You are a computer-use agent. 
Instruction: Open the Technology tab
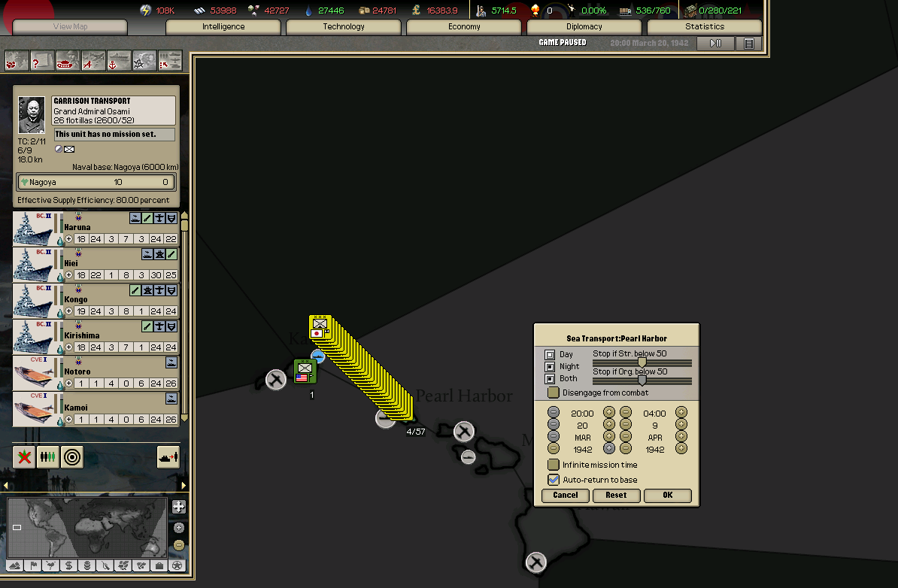tap(344, 27)
